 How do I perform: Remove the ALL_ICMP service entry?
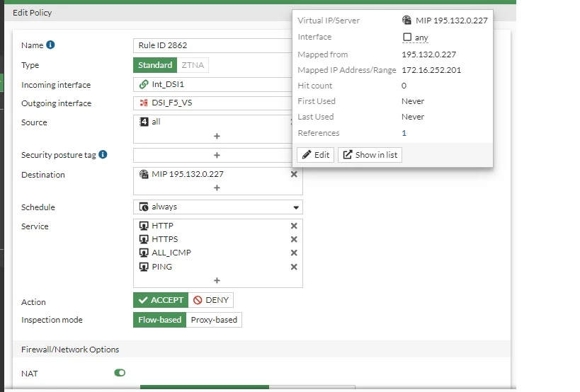click(294, 253)
